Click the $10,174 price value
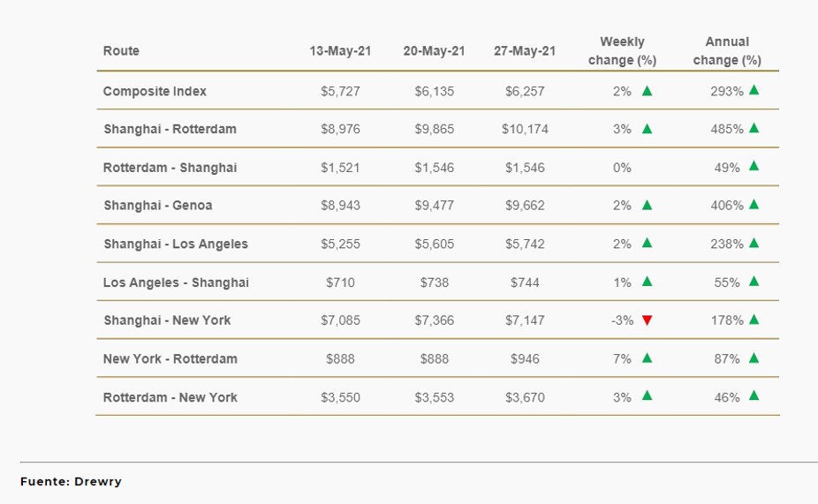This screenshot has width=818, height=504. pos(525,129)
